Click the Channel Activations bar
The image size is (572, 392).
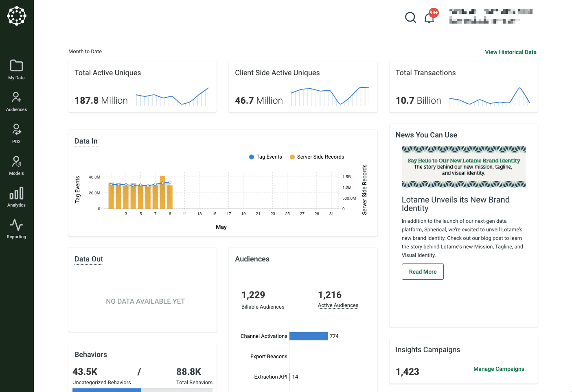pyautogui.click(x=308, y=336)
